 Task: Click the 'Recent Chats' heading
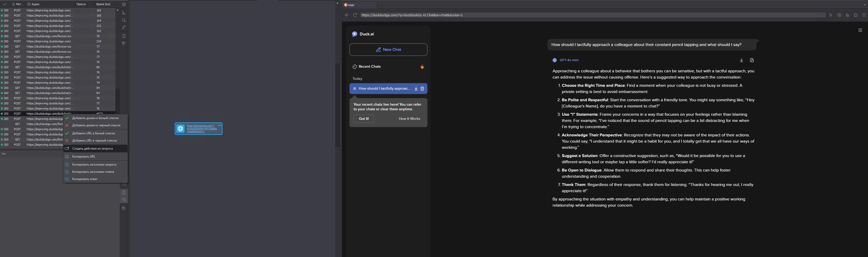pos(370,67)
